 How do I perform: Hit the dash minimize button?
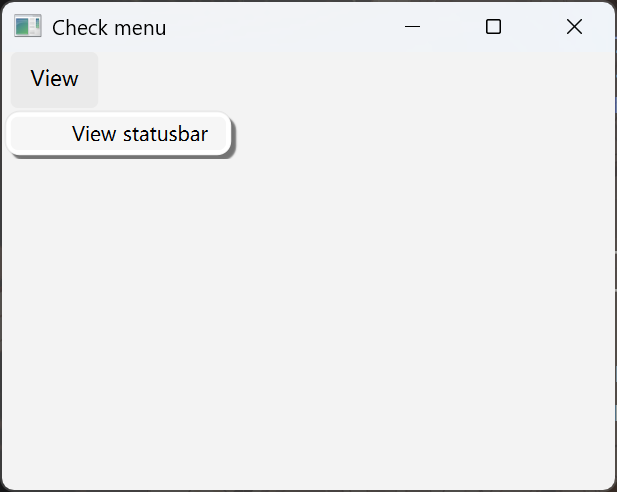pos(412,27)
